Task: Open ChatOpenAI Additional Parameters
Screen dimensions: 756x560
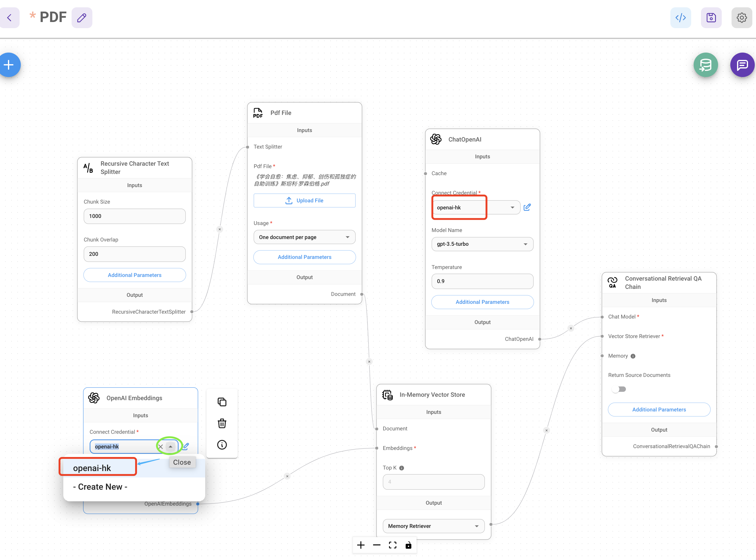Action: (482, 302)
